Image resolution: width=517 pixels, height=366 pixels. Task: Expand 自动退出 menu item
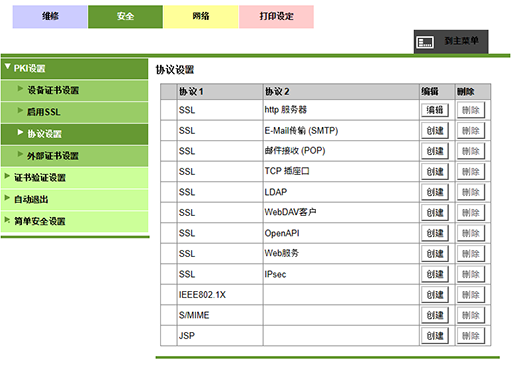[x=75, y=199]
